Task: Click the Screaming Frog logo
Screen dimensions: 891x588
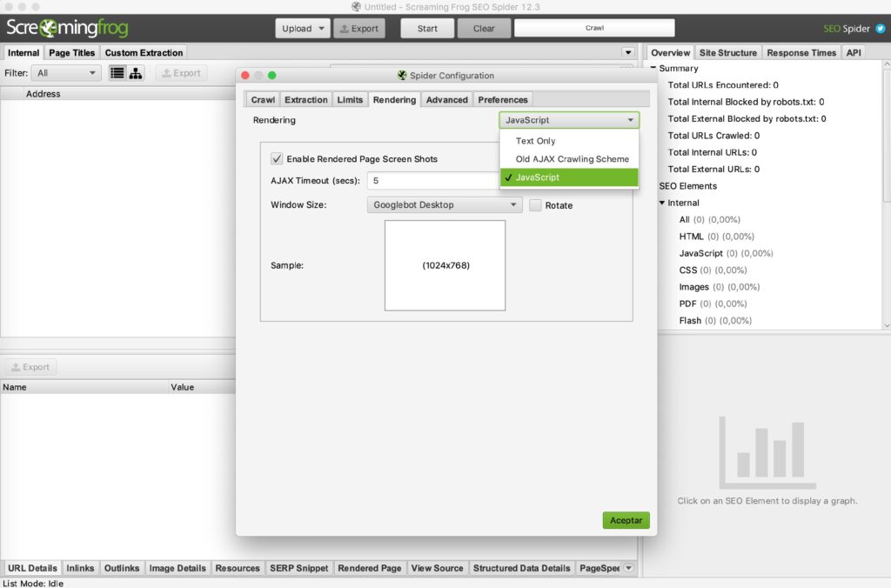Action: tap(67, 28)
